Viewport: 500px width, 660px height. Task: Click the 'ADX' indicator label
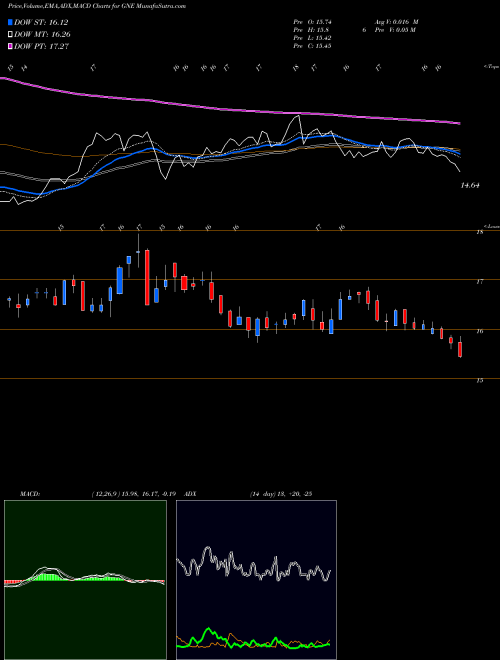click(x=191, y=494)
